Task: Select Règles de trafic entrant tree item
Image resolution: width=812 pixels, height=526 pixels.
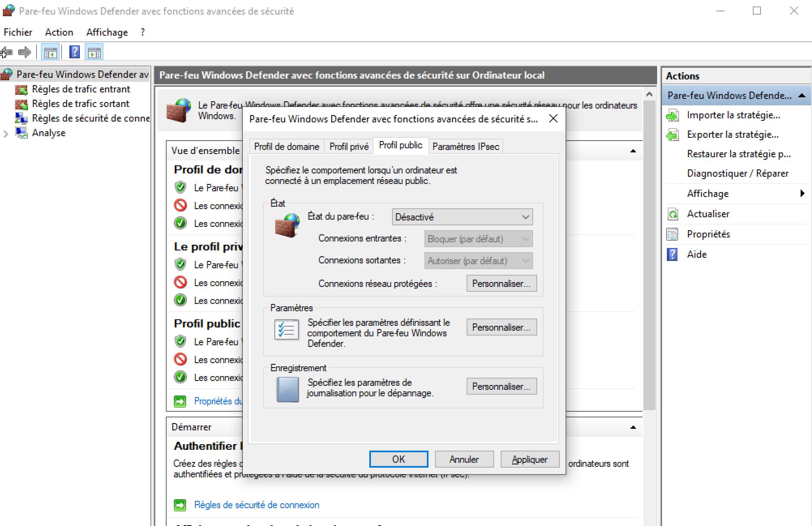Action: (81, 89)
